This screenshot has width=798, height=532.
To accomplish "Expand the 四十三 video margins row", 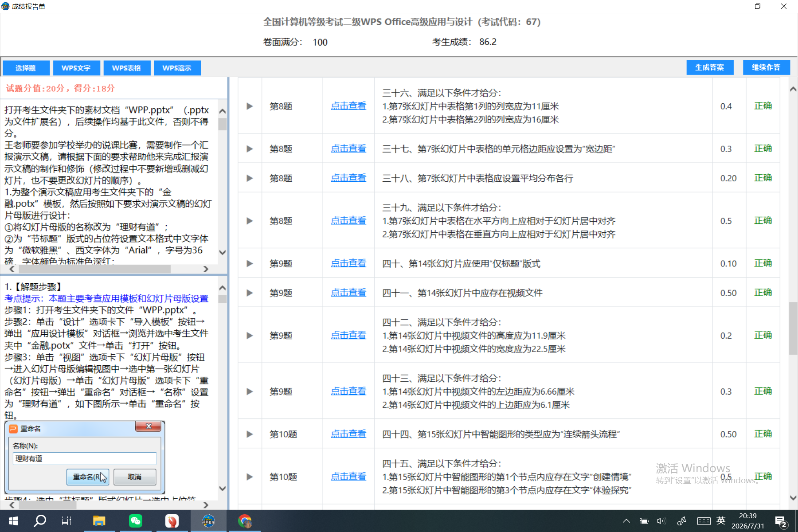I will (250, 391).
